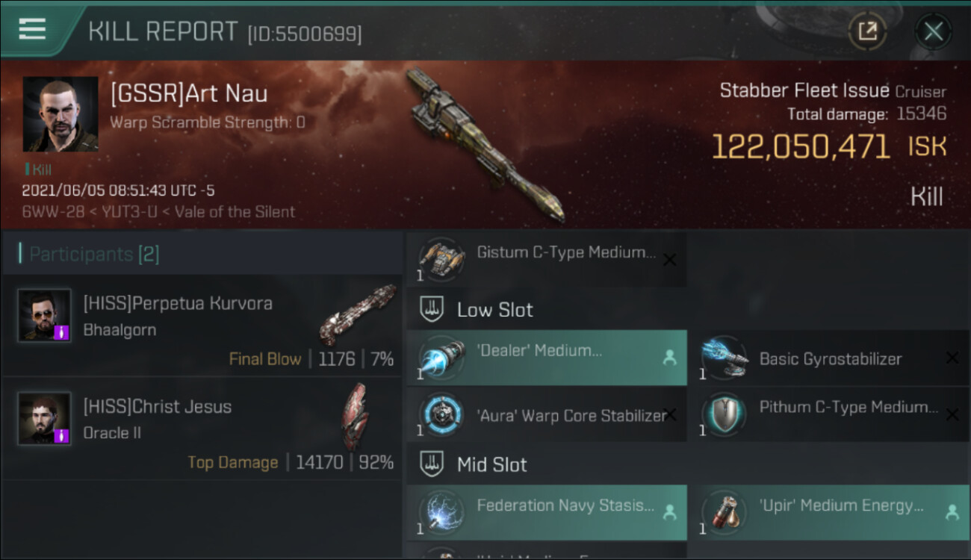Image resolution: width=971 pixels, height=560 pixels.
Task: Toggle the X mark on Gistum C-Type module
Action: tap(670, 260)
